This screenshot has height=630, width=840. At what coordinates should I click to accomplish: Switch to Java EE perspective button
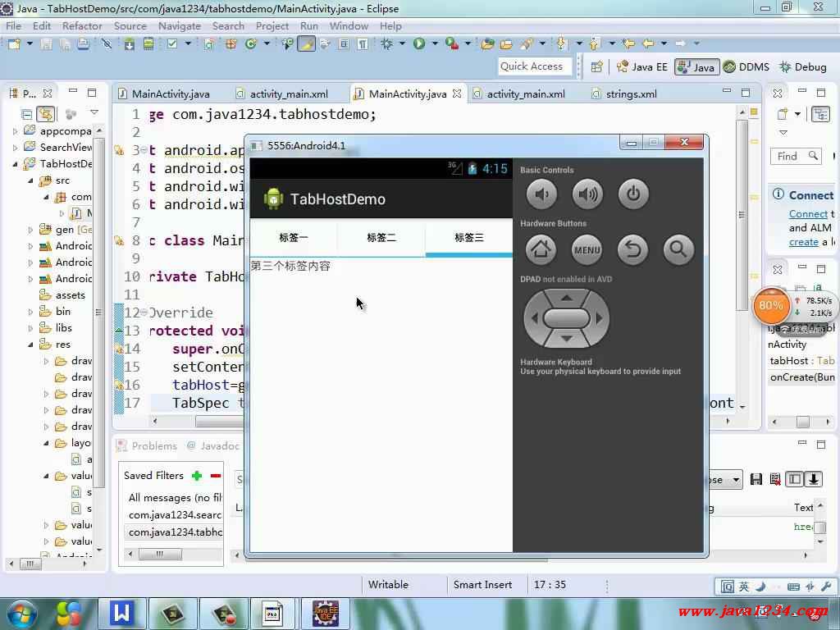click(642, 67)
